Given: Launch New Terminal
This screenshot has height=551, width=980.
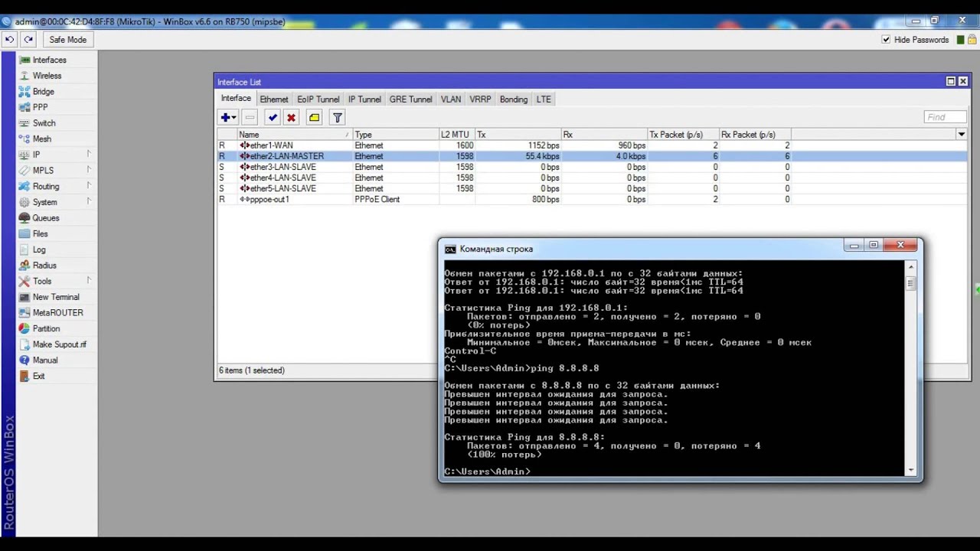Looking at the screenshot, I should coord(56,297).
